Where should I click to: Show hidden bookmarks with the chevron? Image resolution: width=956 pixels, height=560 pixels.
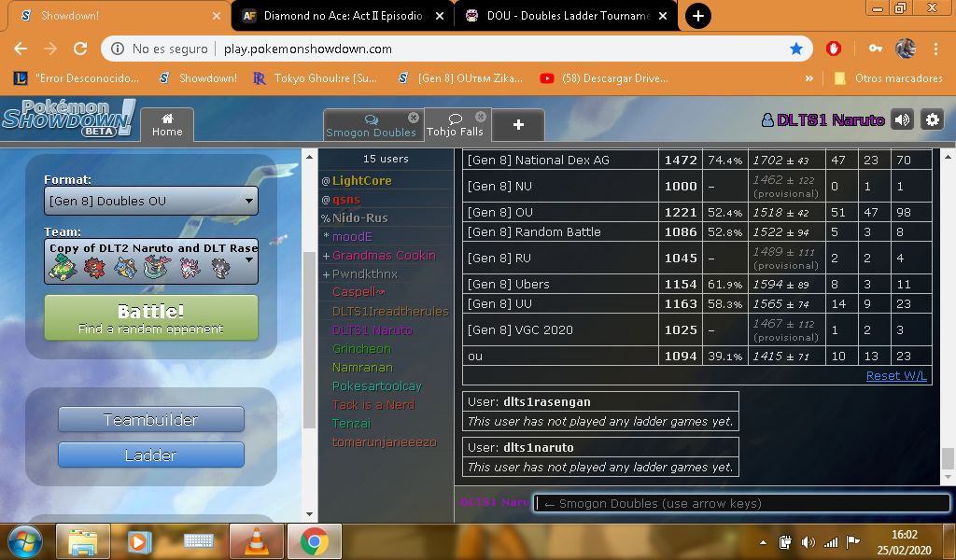click(809, 78)
